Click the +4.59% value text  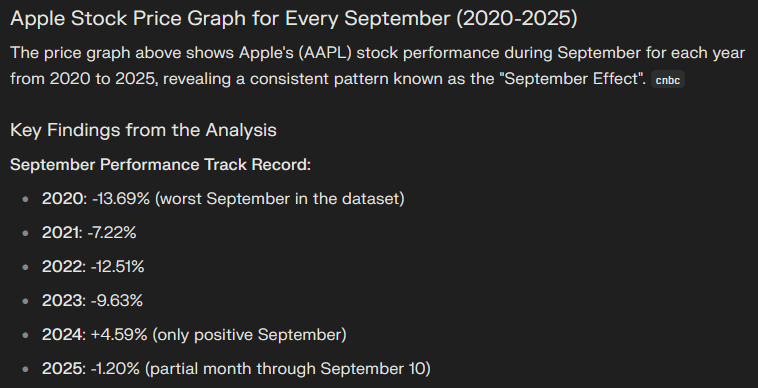119,335
